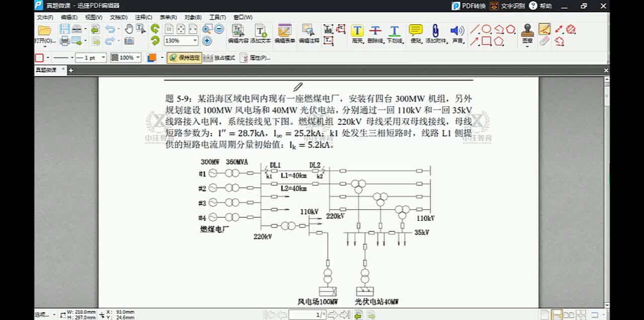Viewport: 644px width, 320px height.
Task: Open the 130% zoom level dropdown
Action: (x=195, y=41)
